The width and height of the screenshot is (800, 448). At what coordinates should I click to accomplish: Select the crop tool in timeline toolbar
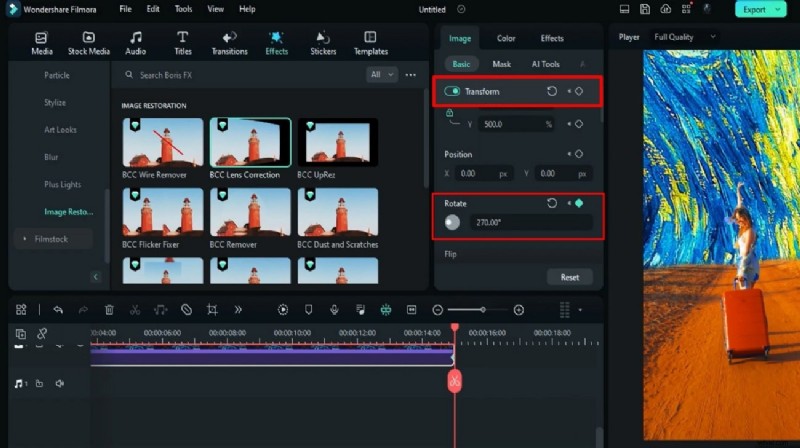[x=212, y=310]
